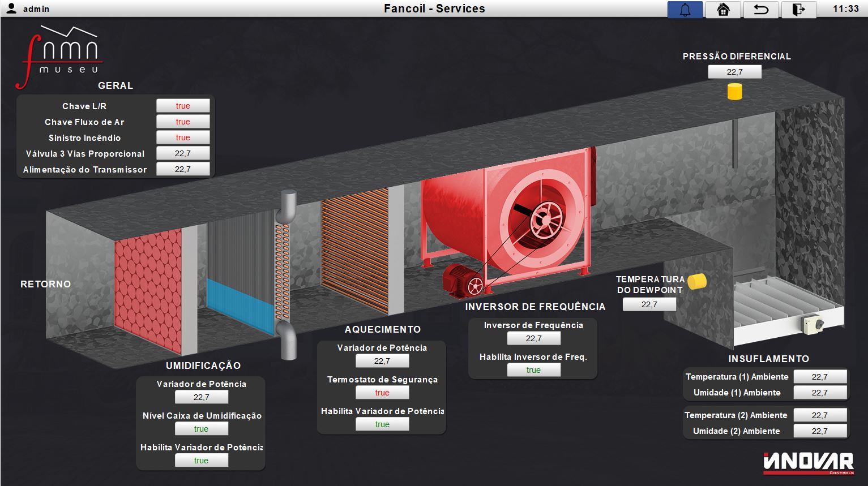This screenshot has height=486, width=868.
Task: Click Aquecimento Variador de Potência value
Action: 382,361
